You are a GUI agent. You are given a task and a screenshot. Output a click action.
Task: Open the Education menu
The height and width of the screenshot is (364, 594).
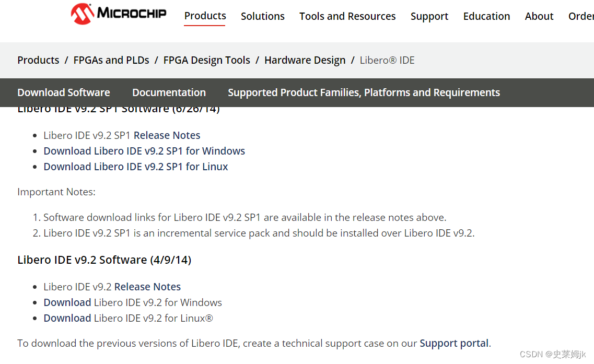[x=486, y=16]
